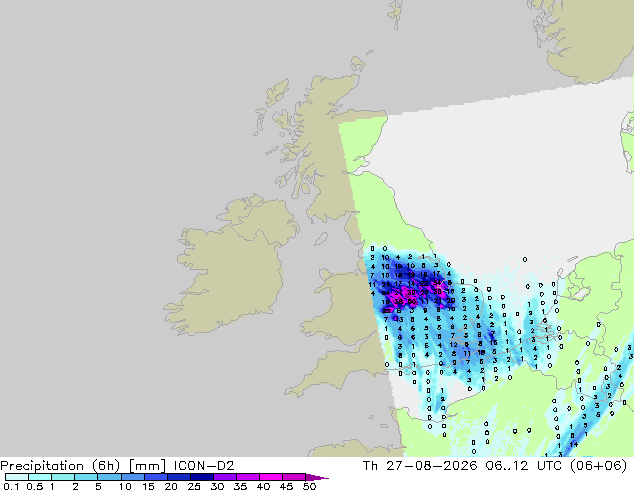This screenshot has width=634, height=490.
Task: Click the 0.1–0.5 mm legend color box
Action: click(x=17, y=477)
